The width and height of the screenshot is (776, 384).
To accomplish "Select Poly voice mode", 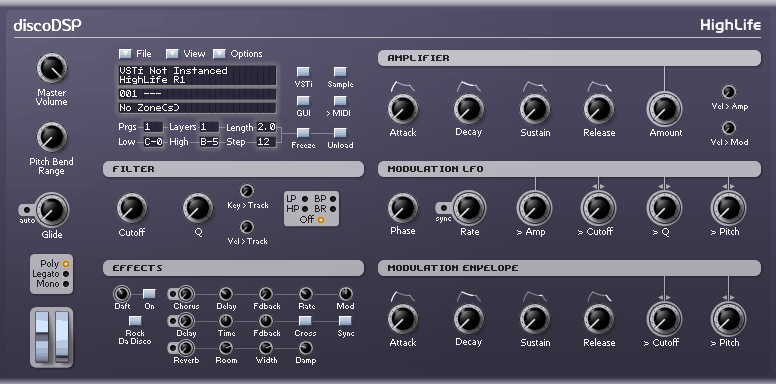I will coord(66,264).
